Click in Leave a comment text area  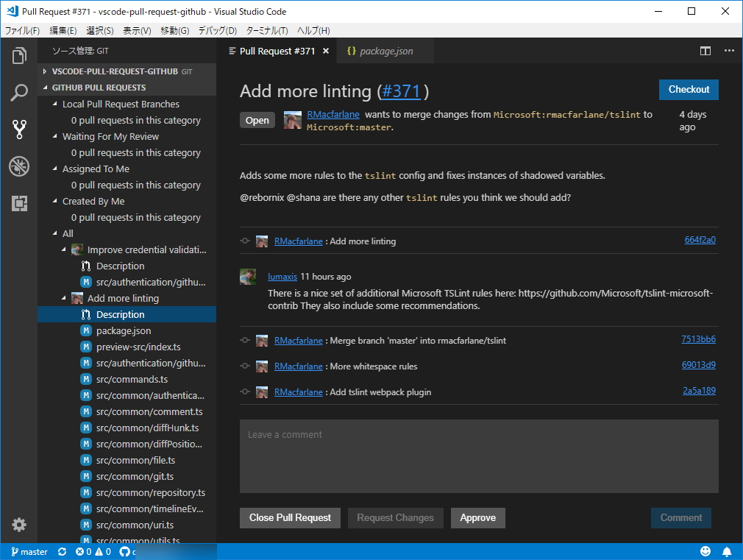coord(479,456)
